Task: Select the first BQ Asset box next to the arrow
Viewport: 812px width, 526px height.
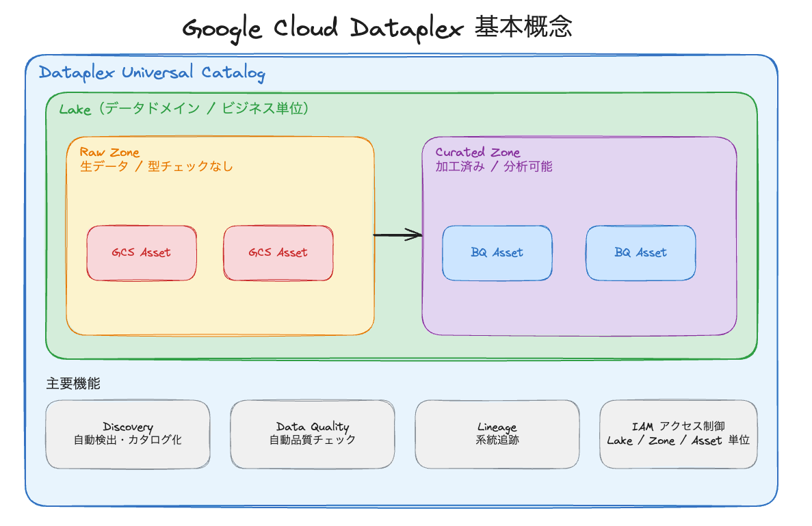Action: [x=497, y=253]
